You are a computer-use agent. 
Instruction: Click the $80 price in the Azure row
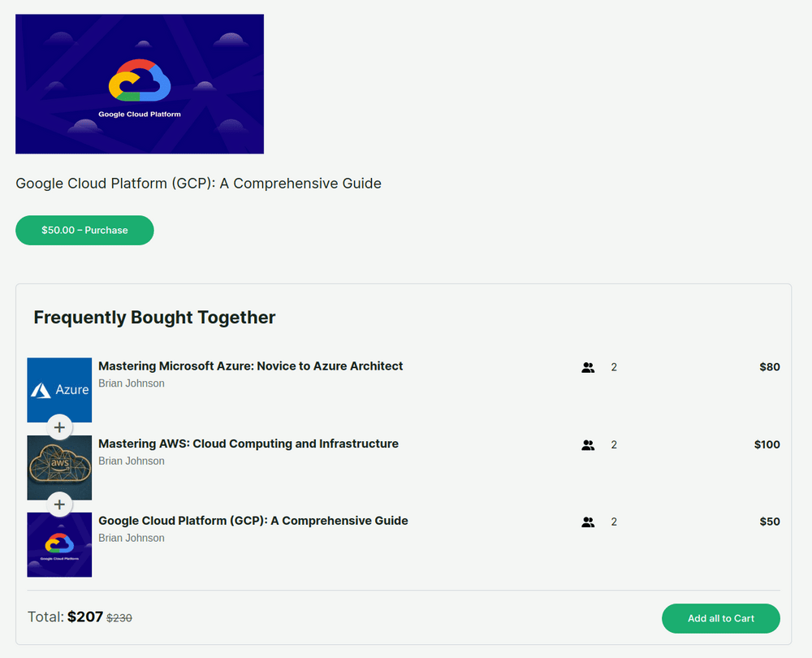click(770, 367)
